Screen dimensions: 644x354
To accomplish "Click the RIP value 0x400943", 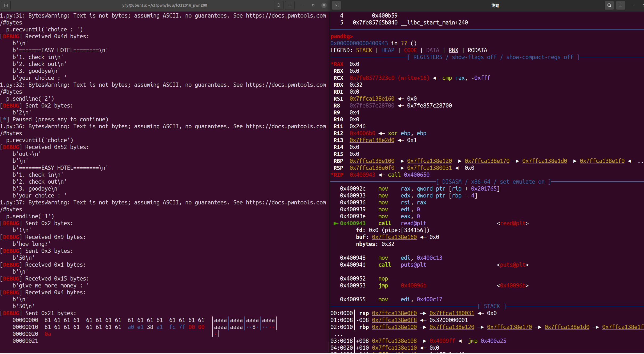I will point(362,175).
